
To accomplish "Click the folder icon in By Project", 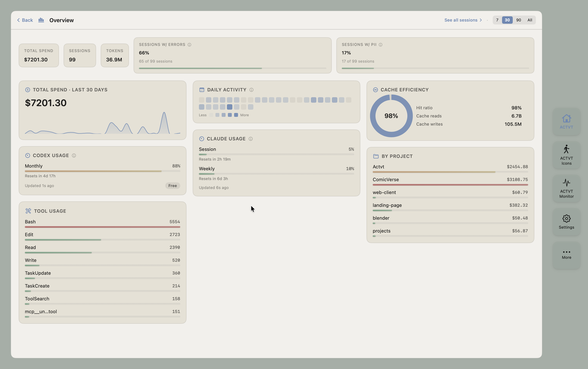I will tap(376, 156).
